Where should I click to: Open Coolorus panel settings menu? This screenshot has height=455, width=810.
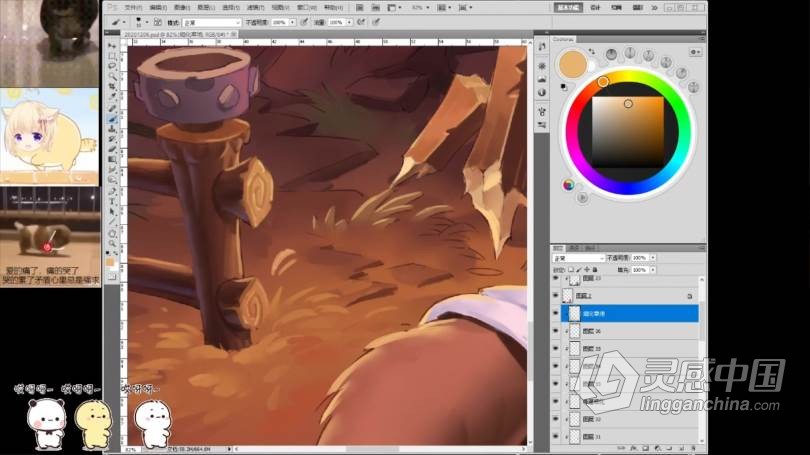pos(696,52)
